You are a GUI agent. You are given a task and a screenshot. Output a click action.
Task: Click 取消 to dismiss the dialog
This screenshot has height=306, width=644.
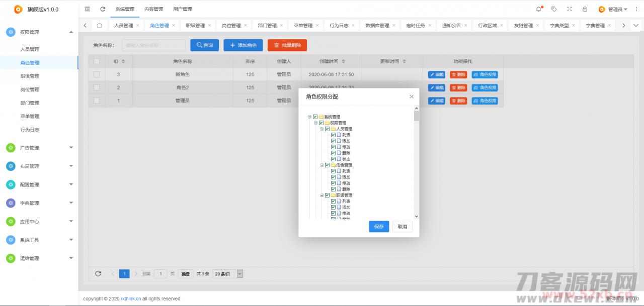pyautogui.click(x=403, y=227)
